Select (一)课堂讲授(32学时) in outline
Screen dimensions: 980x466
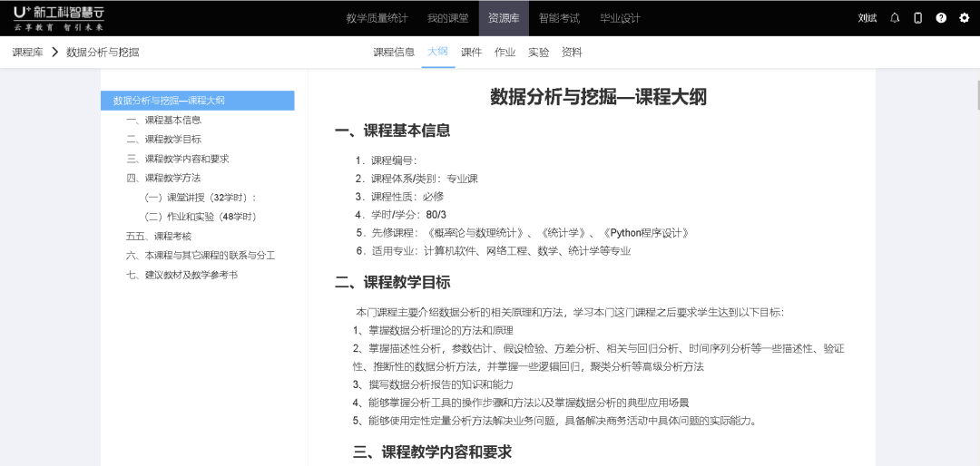200,198
